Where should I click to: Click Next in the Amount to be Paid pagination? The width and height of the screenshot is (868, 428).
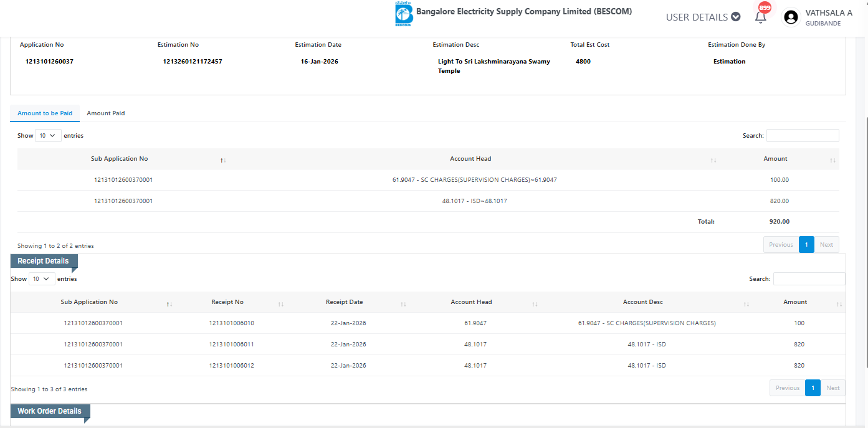coord(826,245)
